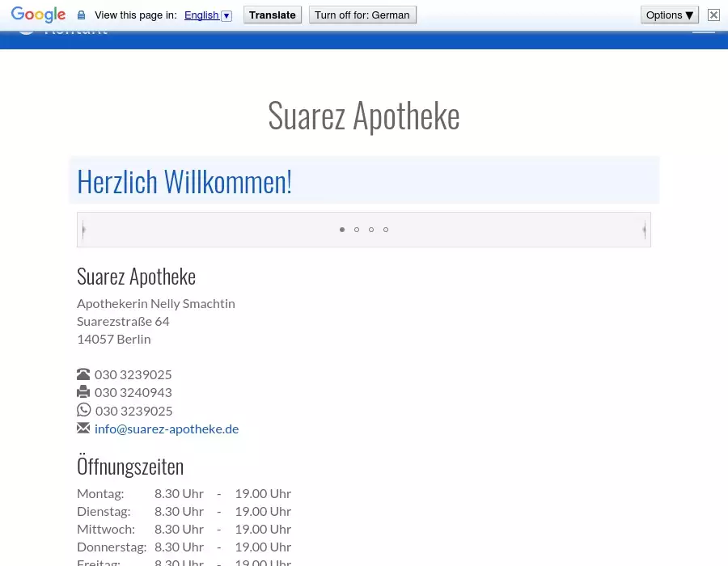
Task: Go to previous slide using left arrow
Action: pyautogui.click(x=84, y=230)
